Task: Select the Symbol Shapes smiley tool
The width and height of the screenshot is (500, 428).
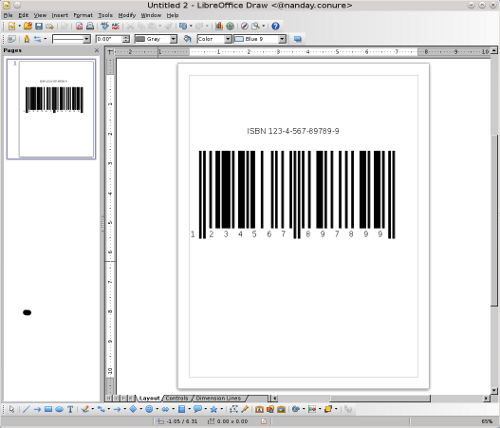Action: click(x=149, y=409)
